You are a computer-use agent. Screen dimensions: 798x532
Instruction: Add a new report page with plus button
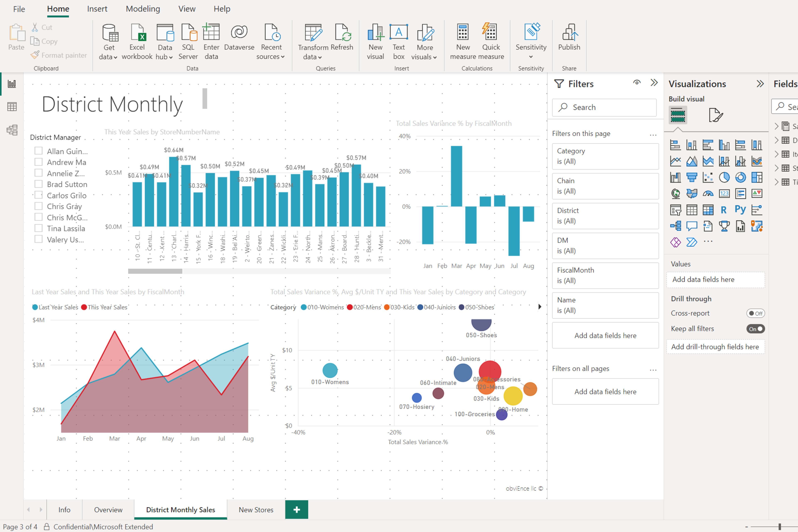[297, 510]
